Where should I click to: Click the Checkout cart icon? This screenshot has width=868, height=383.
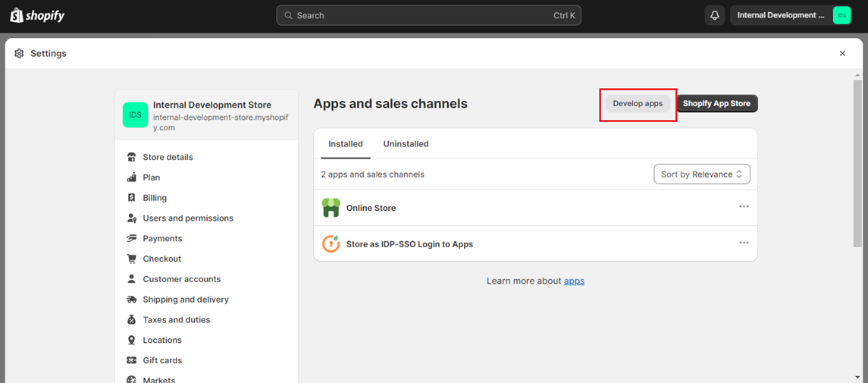coord(132,259)
